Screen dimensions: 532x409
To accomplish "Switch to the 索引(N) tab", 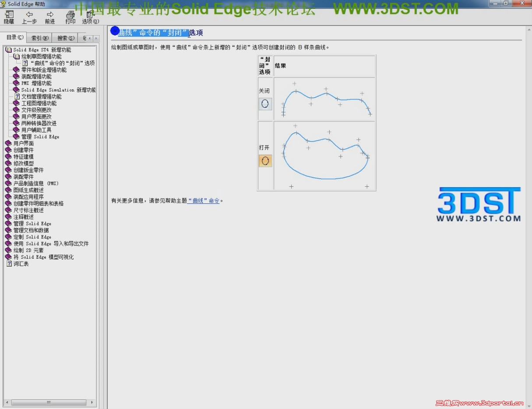I will [x=40, y=38].
